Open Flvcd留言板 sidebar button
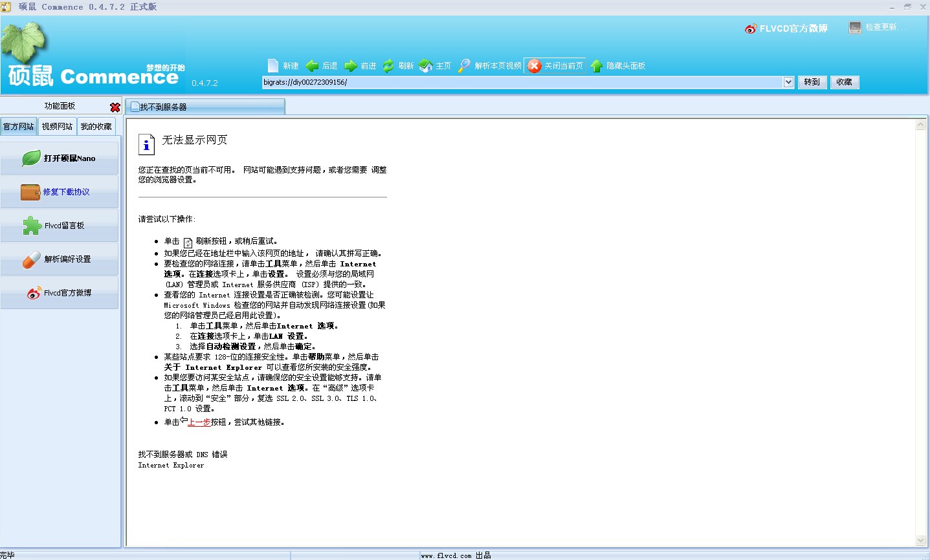The height and width of the screenshot is (560, 930). tap(60, 226)
